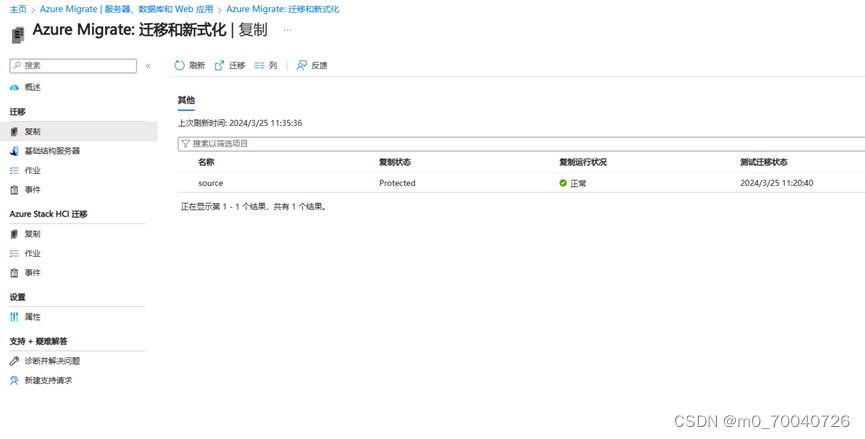Click the server icon beside page title

tap(18, 35)
